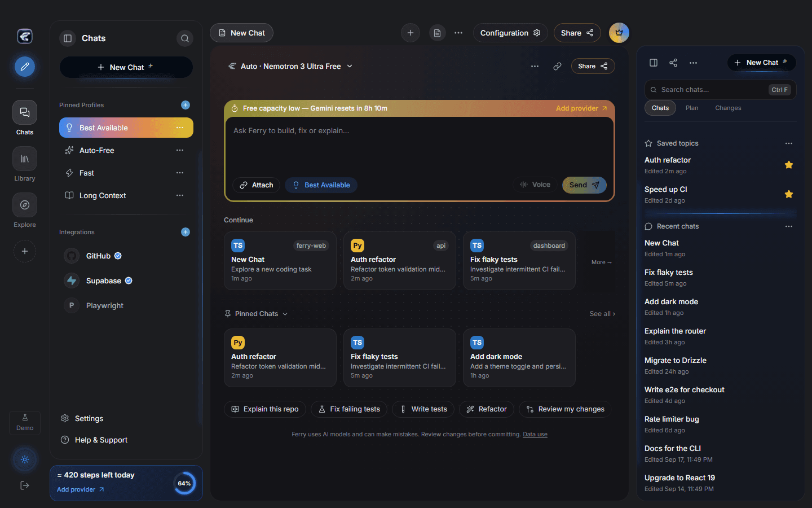Unstar the Speed up CI saved topic
The width and height of the screenshot is (812, 508).
click(x=789, y=194)
